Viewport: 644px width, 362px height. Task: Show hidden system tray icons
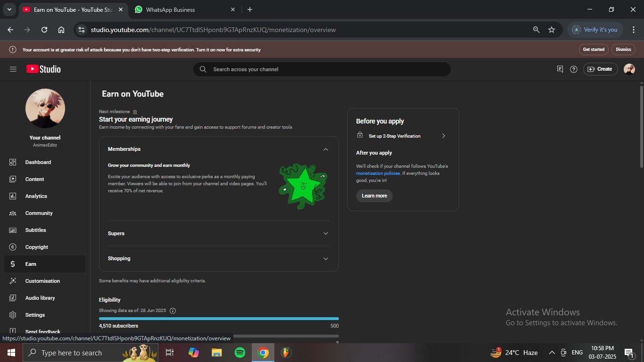tap(552, 353)
